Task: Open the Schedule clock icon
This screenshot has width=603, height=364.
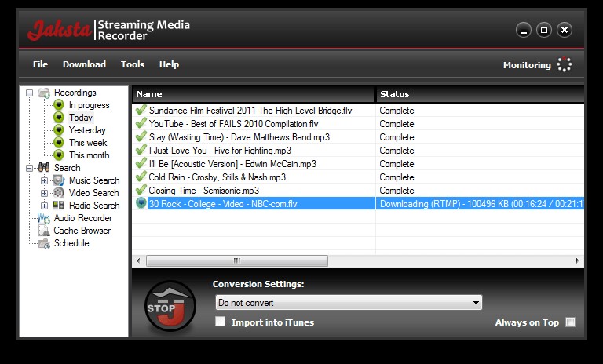Action: tap(44, 243)
